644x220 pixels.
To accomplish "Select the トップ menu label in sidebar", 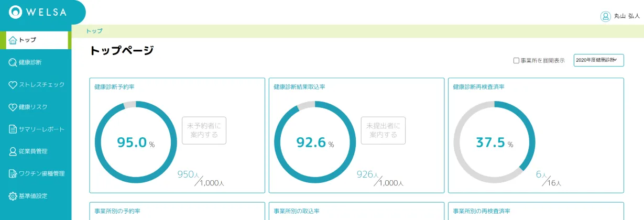I will tap(27, 40).
